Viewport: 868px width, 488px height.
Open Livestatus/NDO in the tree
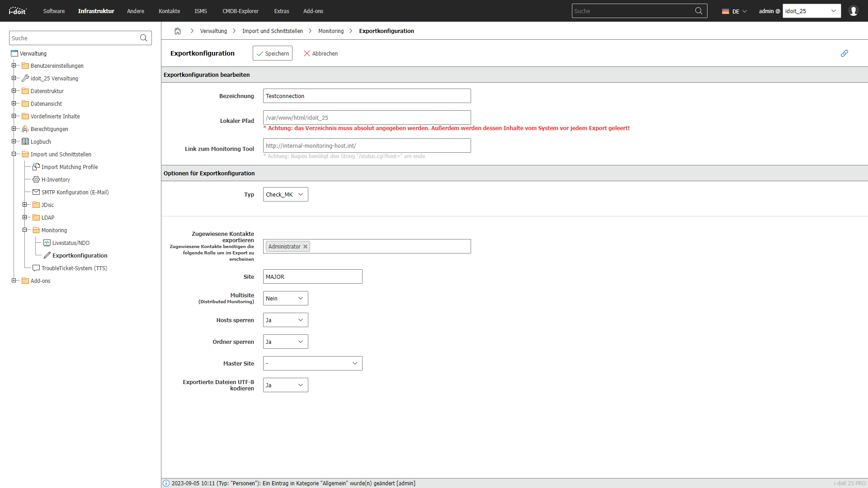71,243
